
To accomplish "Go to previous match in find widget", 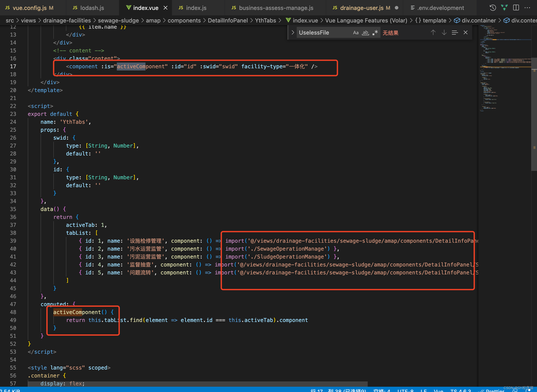I will [x=433, y=33].
